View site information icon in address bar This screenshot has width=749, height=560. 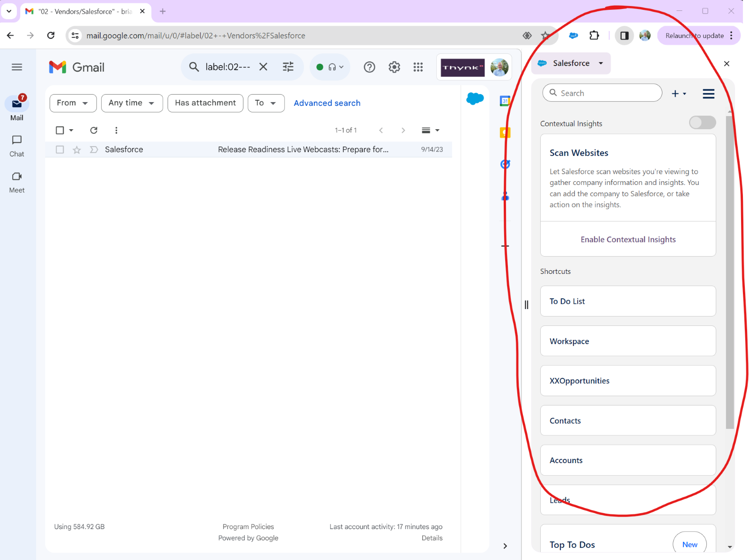pos(75,36)
